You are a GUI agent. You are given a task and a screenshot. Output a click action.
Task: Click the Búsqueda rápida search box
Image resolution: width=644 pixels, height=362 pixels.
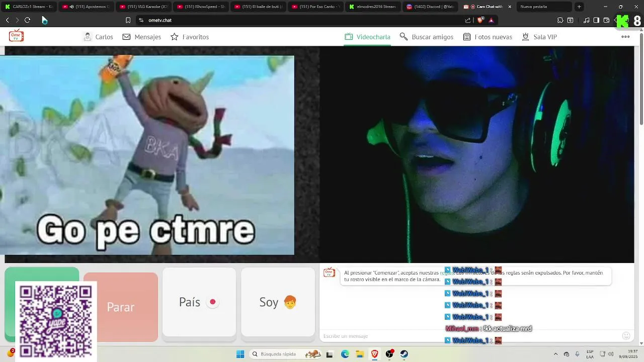coord(286,354)
